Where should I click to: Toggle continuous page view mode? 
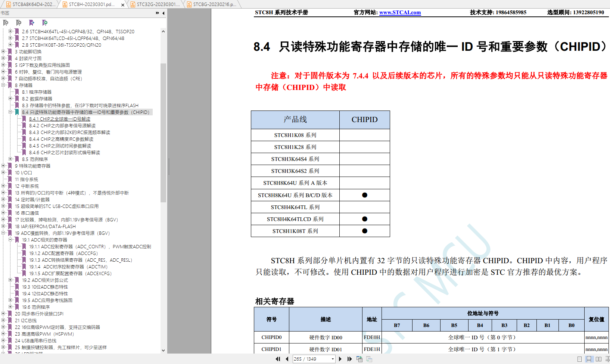point(589,359)
